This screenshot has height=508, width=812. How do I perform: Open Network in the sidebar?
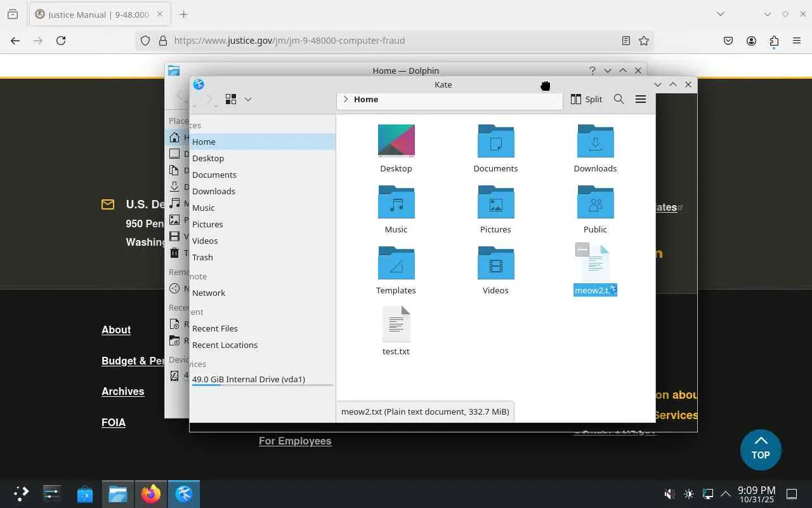(x=263, y=293)
